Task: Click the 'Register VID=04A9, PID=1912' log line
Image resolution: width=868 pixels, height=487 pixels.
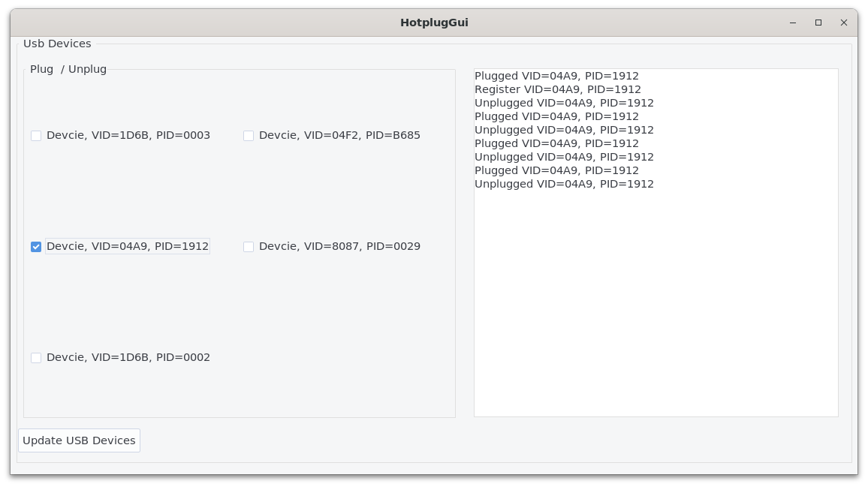Action: 557,89
